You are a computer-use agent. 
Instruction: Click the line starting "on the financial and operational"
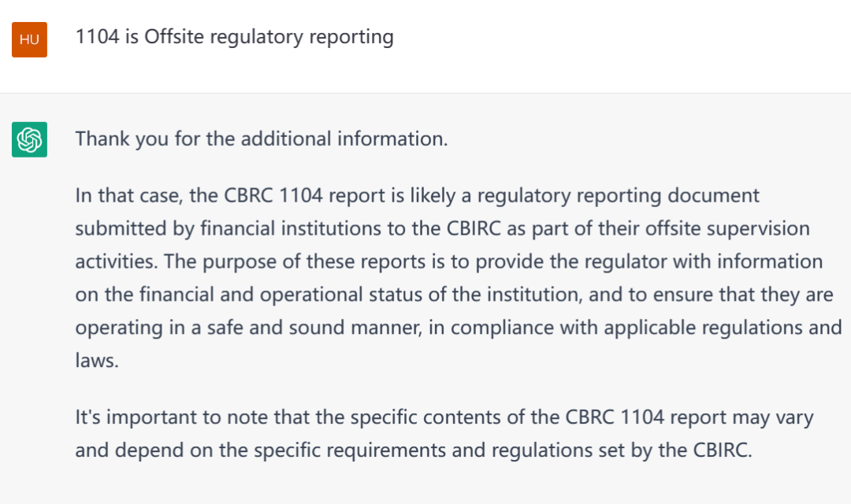452,295
